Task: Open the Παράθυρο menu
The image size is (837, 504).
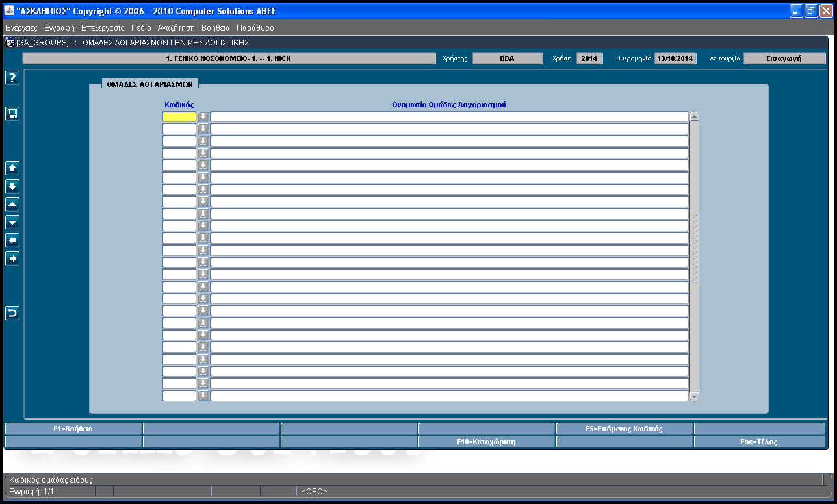Action: coord(255,28)
